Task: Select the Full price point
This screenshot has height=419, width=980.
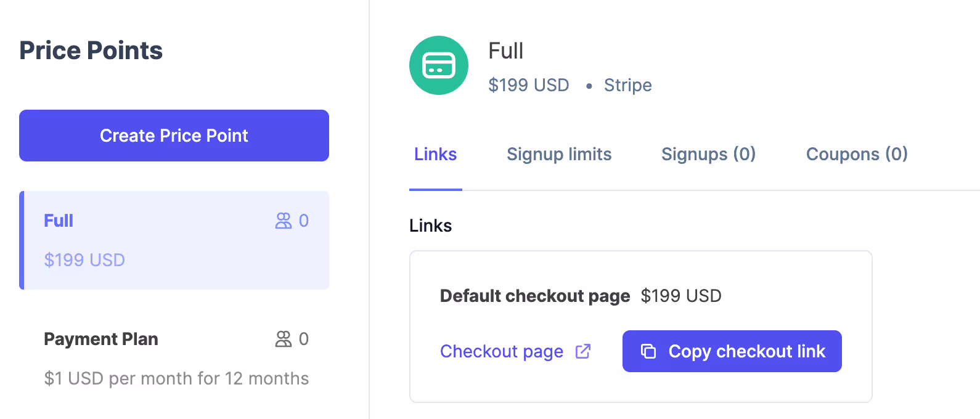Action: 174,240
